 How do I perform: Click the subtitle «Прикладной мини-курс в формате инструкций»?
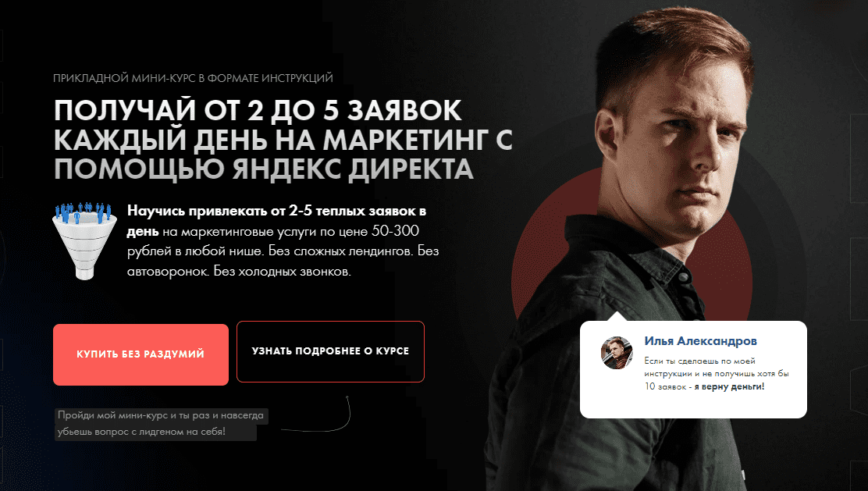tap(194, 78)
